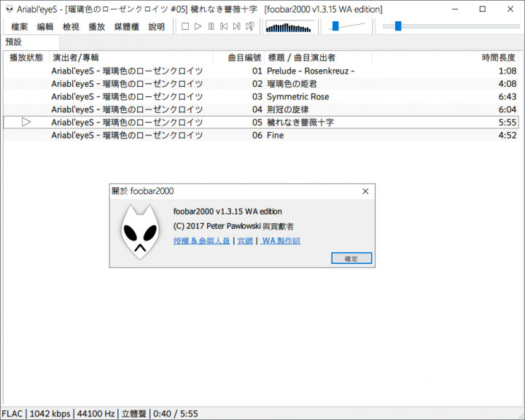Click the seek bar handle

tap(398, 26)
